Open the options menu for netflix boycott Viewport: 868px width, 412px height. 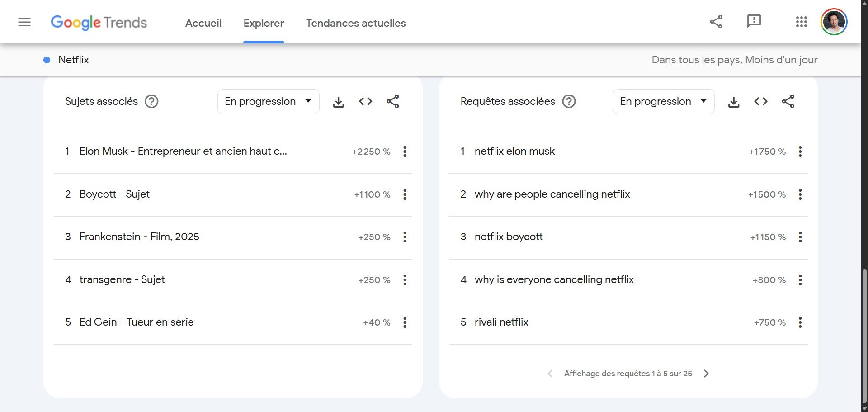(x=800, y=237)
